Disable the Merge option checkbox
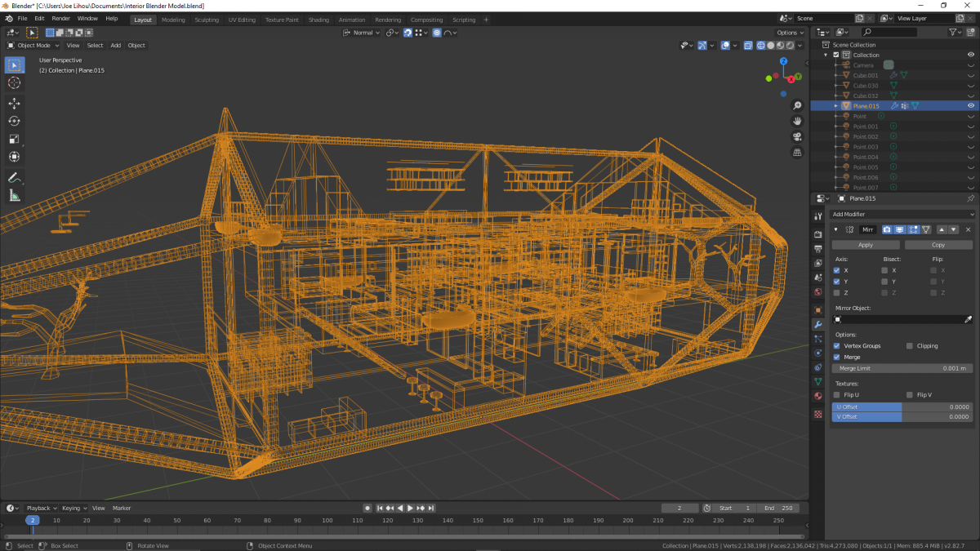Image resolution: width=980 pixels, height=551 pixels. 836,357
